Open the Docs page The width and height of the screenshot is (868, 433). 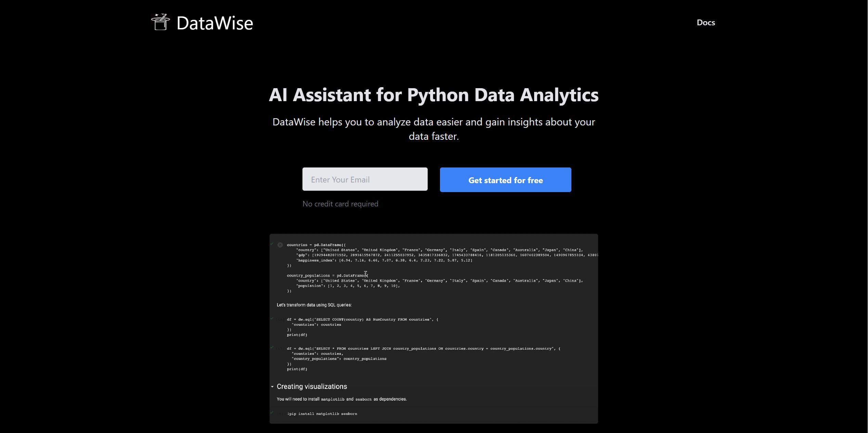pyautogui.click(x=705, y=23)
